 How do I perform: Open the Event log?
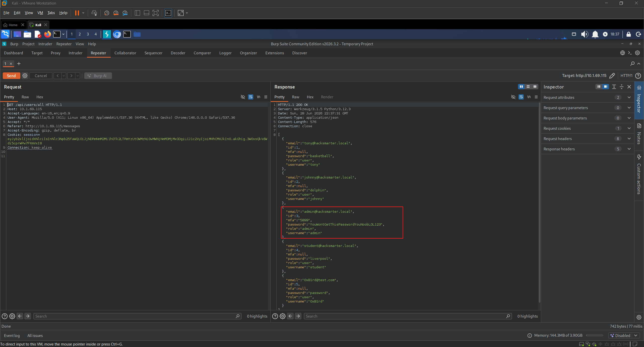coord(12,336)
